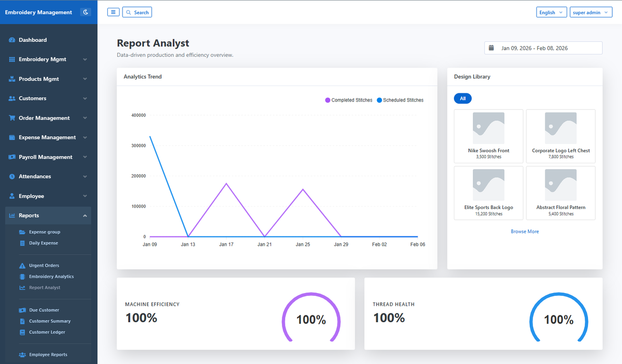This screenshot has height=364, width=622.
Task: Click the Payroll Management money icon
Action: (12, 157)
